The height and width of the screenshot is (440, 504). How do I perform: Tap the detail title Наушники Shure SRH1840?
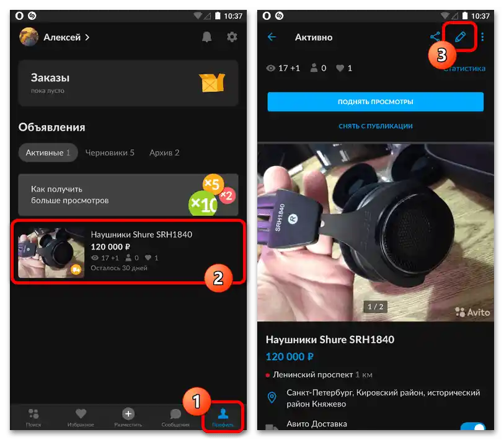(330, 340)
